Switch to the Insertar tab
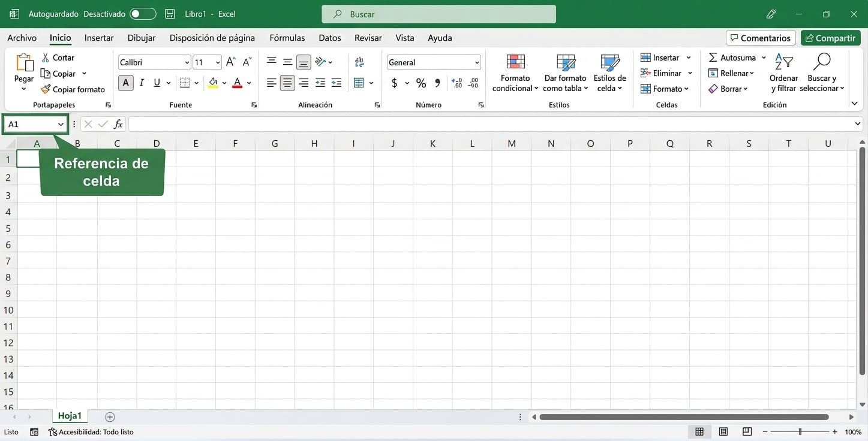This screenshot has width=868, height=441. click(x=99, y=38)
